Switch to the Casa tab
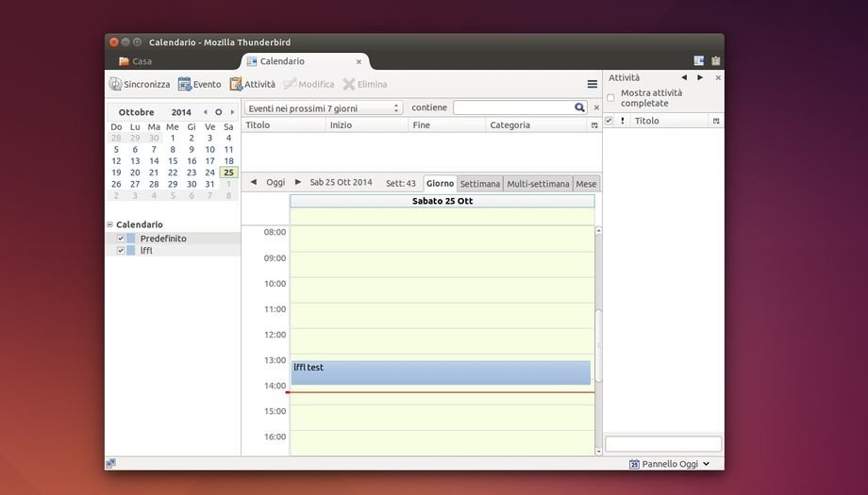Image resolution: width=868 pixels, height=495 pixels. point(142,61)
